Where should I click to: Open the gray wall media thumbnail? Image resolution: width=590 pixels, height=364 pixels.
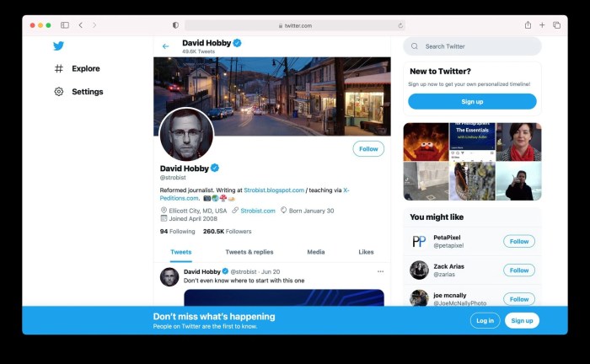[x=426, y=181]
